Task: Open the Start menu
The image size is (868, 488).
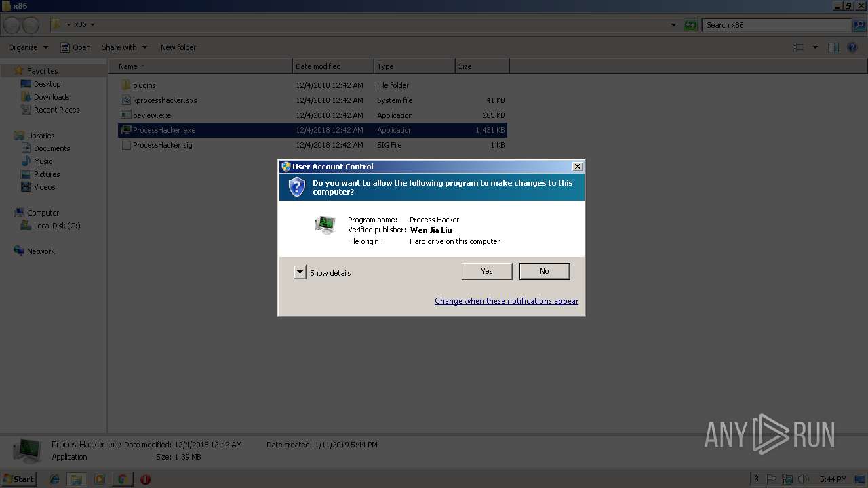Action: click(18, 479)
